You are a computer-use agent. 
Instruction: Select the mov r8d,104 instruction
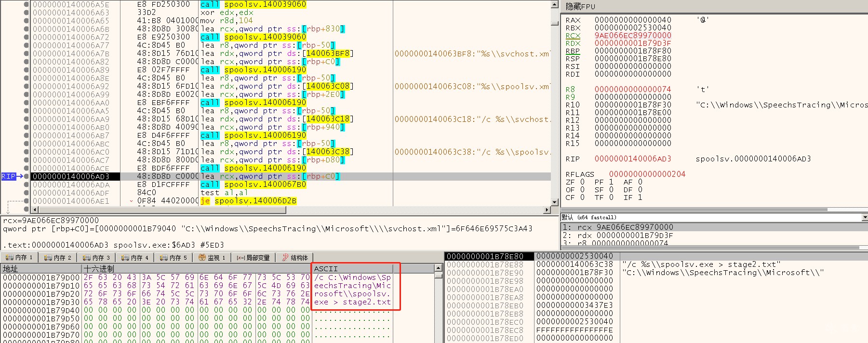coord(227,21)
